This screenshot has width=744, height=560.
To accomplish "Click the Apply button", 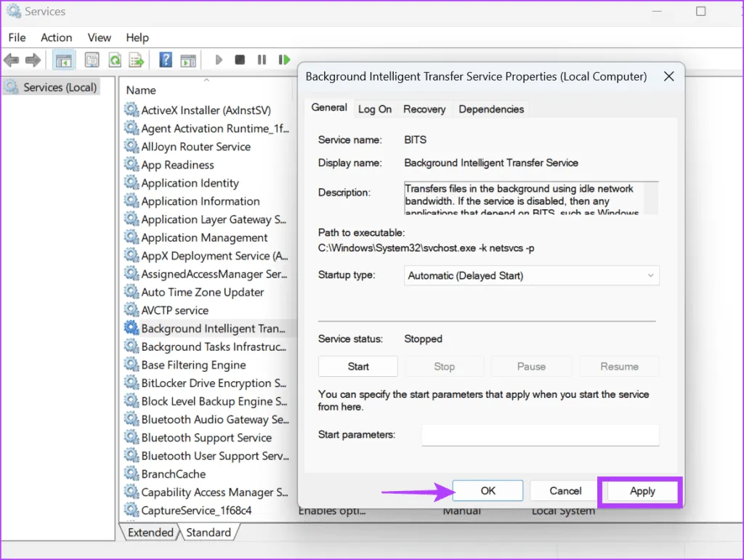I will [x=642, y=491].
